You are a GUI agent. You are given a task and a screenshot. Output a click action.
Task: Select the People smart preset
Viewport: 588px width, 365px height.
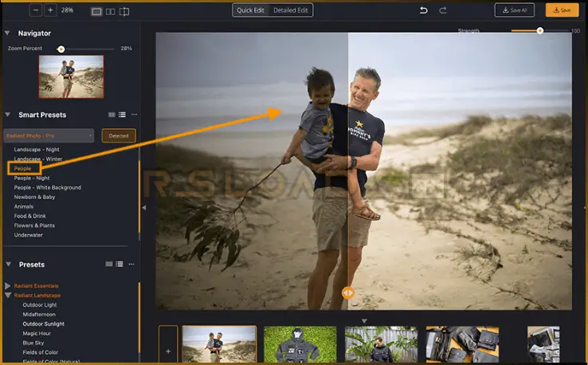pos(22,168)
